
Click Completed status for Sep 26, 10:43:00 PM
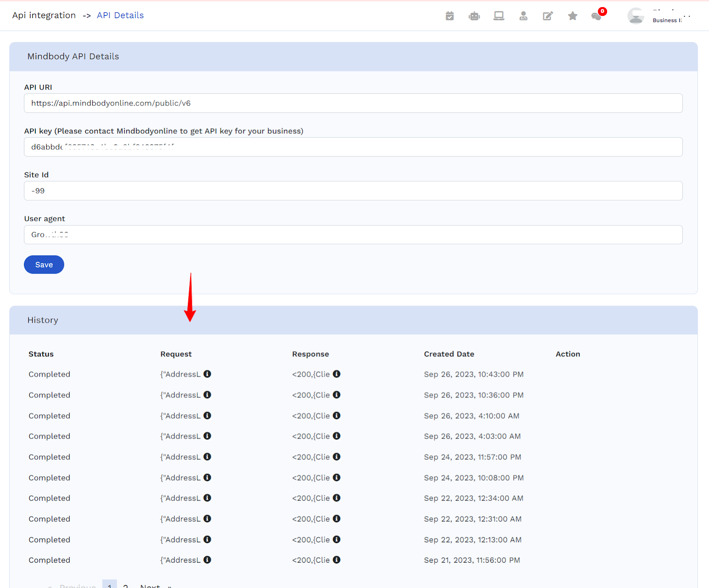coord(49,375)
